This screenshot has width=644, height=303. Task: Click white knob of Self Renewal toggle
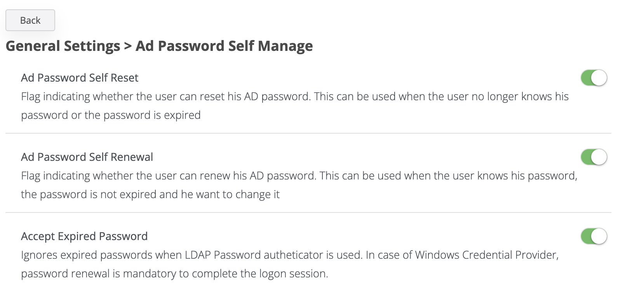(599, 157)
